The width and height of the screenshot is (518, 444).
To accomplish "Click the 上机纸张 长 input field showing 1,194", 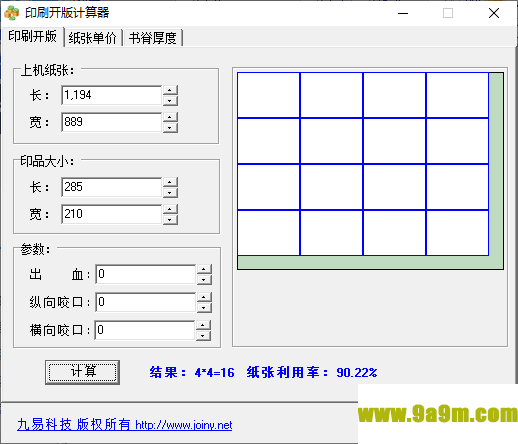I will point(112,95).
